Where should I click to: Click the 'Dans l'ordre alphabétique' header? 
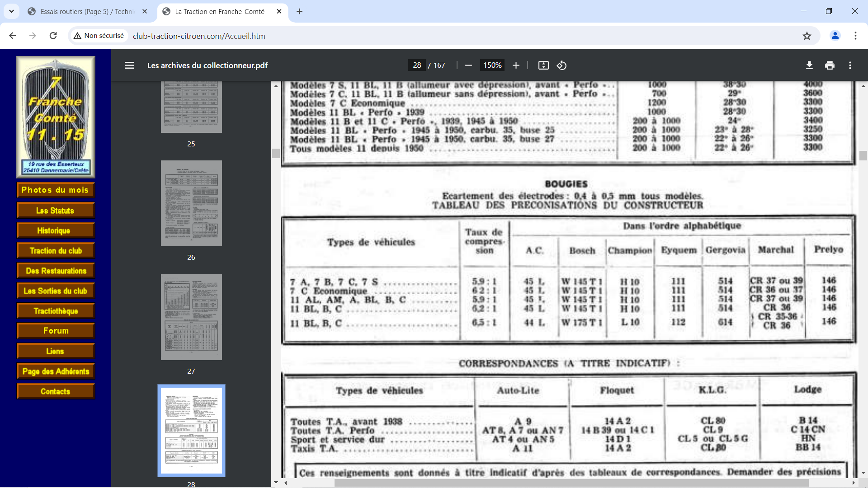click(x=682, y=225)
